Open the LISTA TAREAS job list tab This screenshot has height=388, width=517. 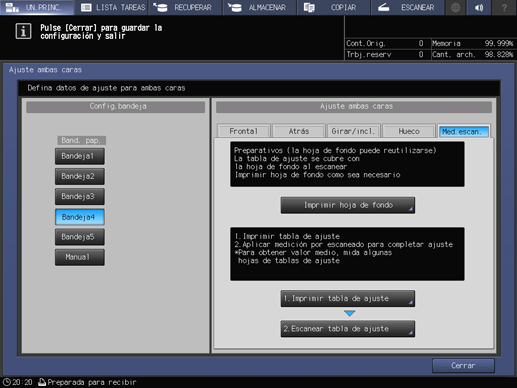point(111,7)
